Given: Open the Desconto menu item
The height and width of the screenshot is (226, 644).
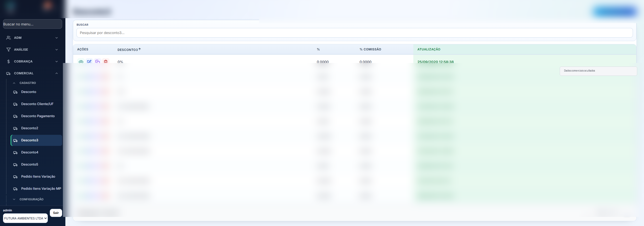Looking at the screenshot, I should [36, 92].
